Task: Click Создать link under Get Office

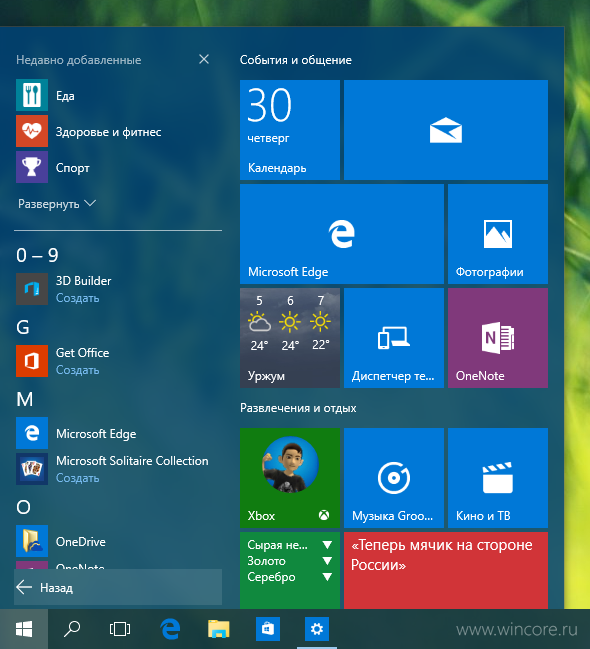Action: [77, 370]
